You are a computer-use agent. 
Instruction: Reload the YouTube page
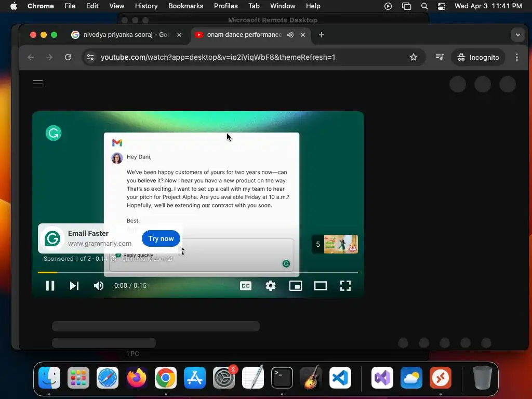click(x=68, y=57)
